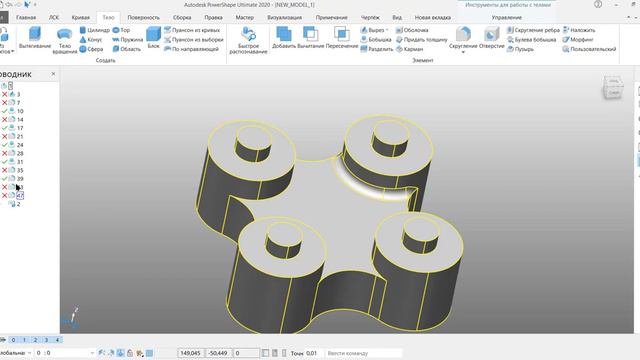The height and width of the screenshot is (360, 640).
Task: Create a Конус solid
Action: 91,40
